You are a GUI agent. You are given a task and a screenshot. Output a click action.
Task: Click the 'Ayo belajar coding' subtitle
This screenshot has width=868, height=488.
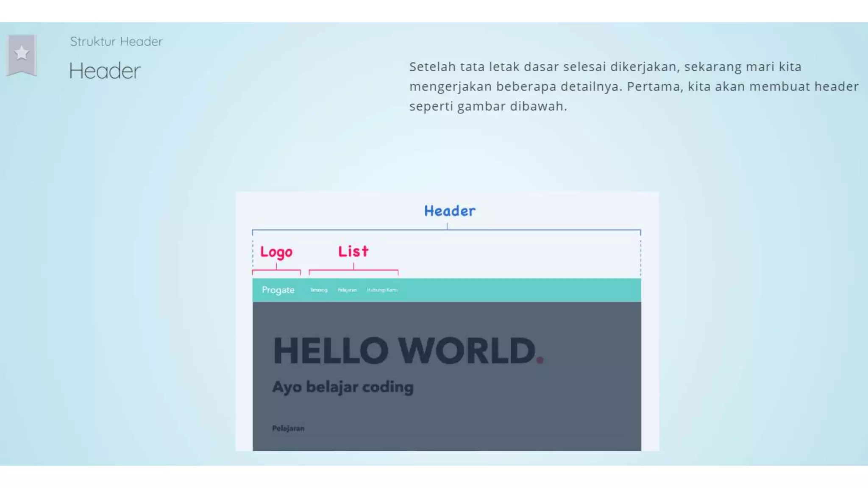(x=342, y=387)
